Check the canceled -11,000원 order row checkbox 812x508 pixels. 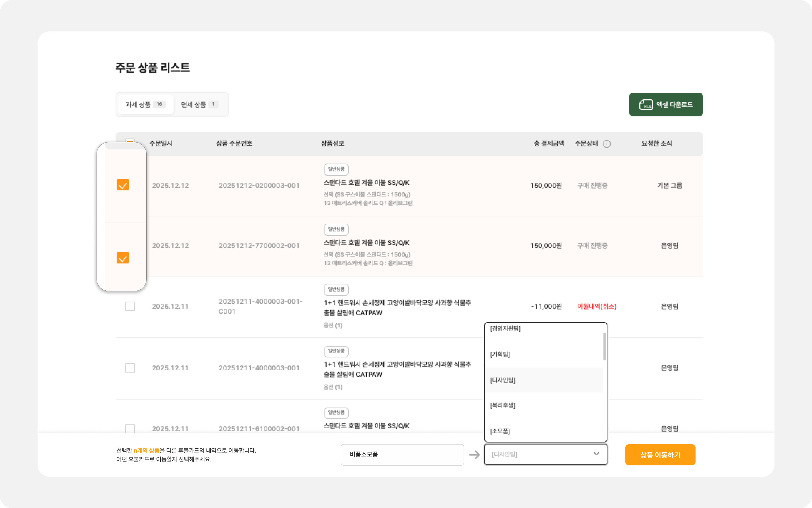[130, 306]
